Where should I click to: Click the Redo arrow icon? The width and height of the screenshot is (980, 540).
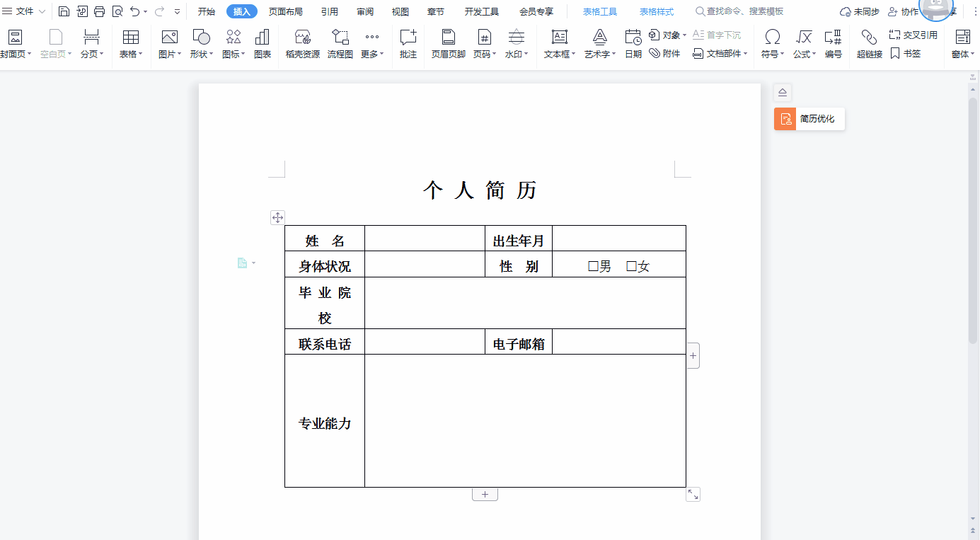158,11
